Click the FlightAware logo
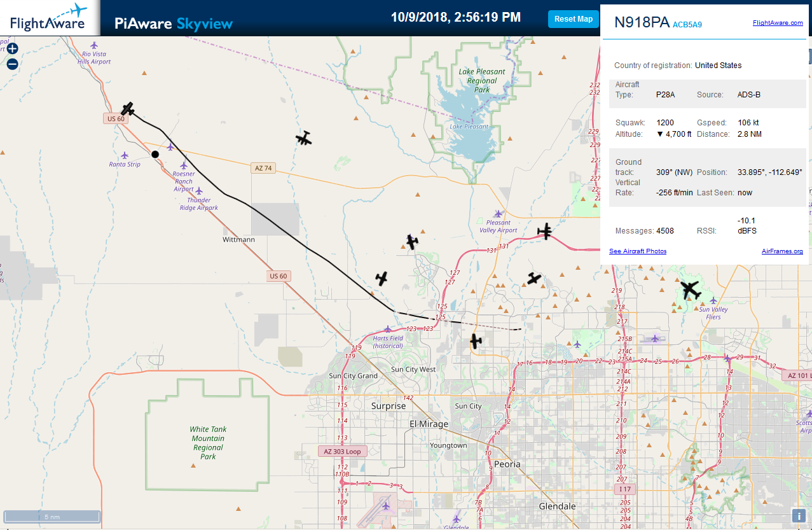Image resolution: width=812 pixels, height=530 pixels. (x=48, y=18)
